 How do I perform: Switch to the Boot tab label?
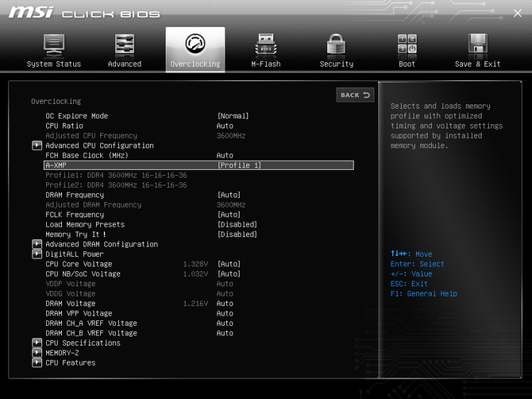(407, 64)
